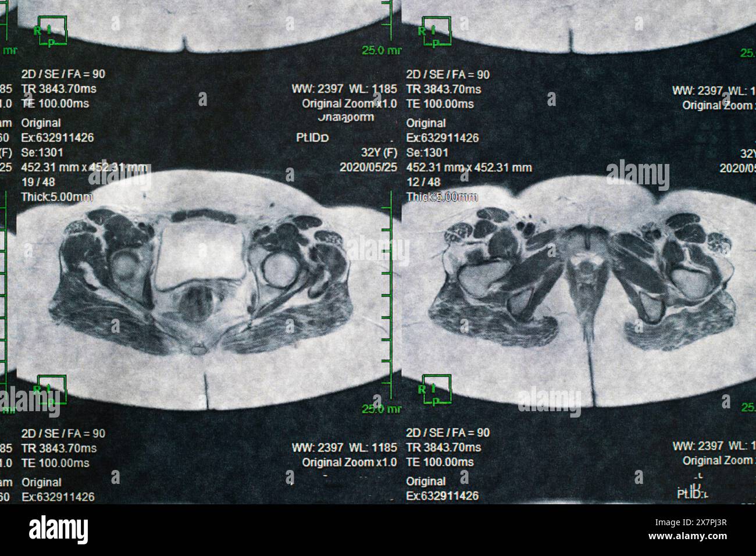This screenshot has width=756, height=556.
Task: Click '2D / SE / FA = 90' in slice 19/48 panel
Action: click(x=63, y=74)
